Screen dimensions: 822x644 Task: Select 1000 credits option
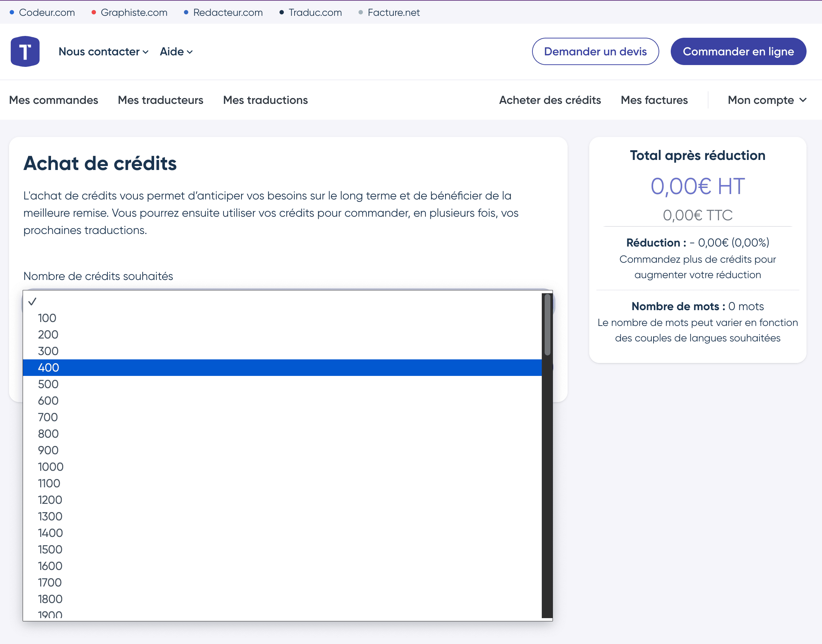click(x=282, y=467)
